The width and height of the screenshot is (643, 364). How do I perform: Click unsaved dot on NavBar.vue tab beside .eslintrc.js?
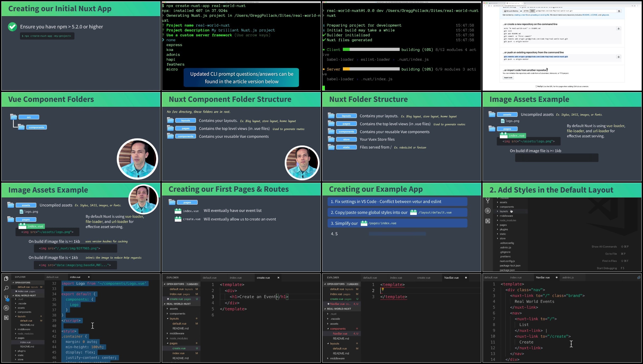coord(557,277)
